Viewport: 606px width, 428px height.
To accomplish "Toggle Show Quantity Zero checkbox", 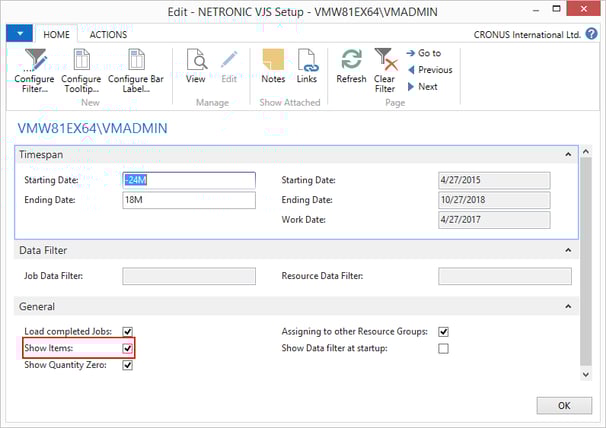I will click(x=128, y=365).
